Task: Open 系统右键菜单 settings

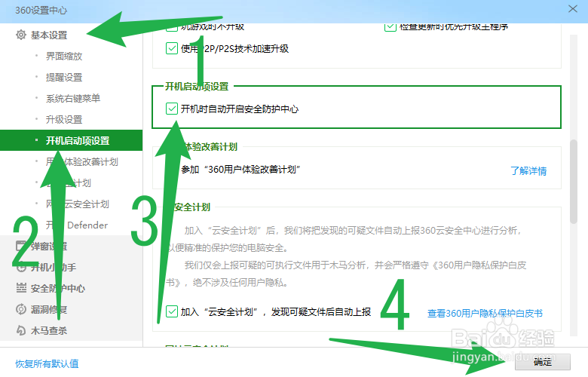Action: [73, 98]
